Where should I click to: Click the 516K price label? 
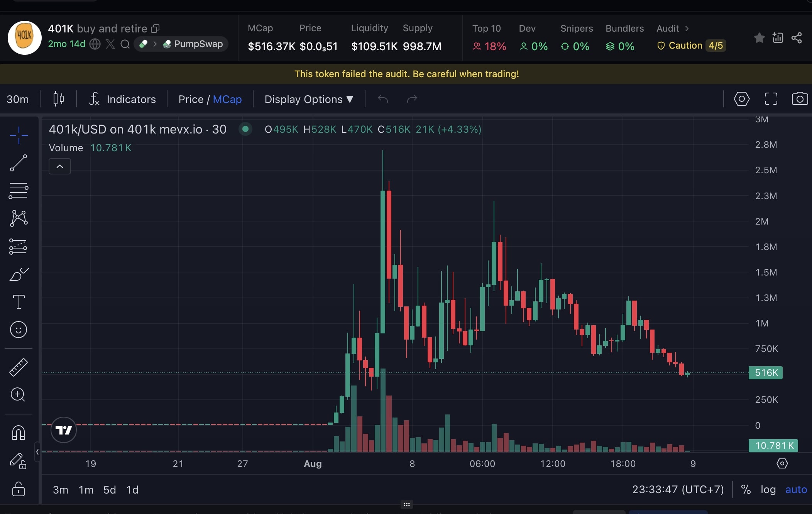pos(766,373)
